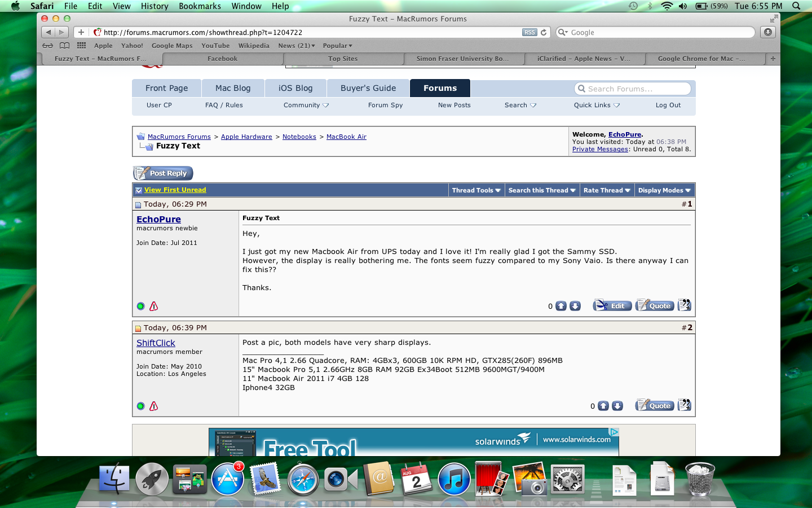
Task: Go to Front Page tab
Action: point(166,88)
